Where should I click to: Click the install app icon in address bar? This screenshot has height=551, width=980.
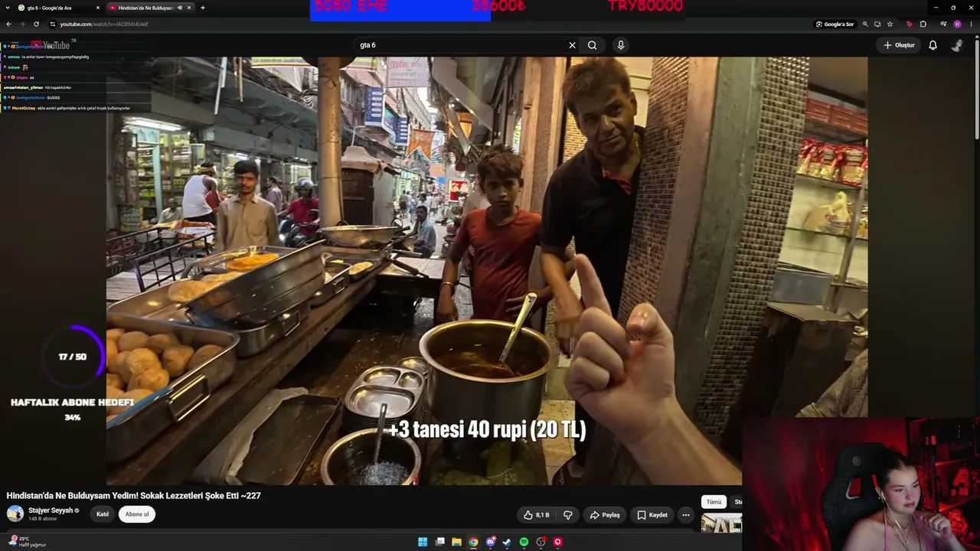click(877, 24)
